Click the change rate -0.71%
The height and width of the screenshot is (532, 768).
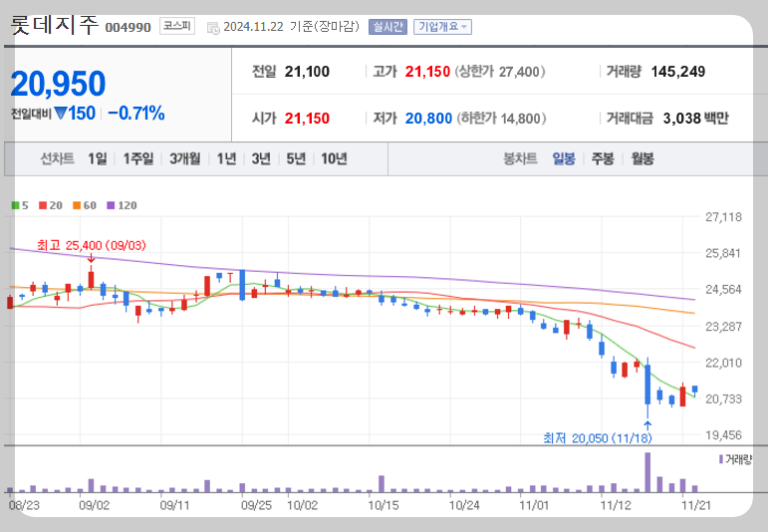136,114
